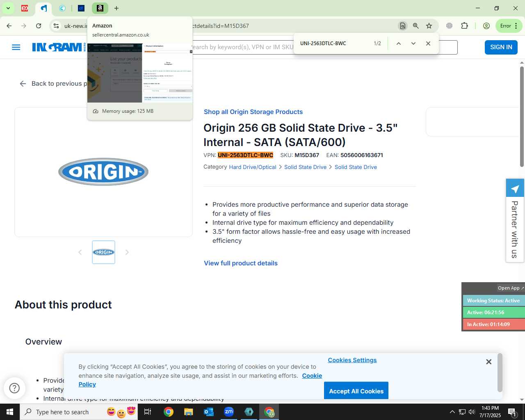The height and width of the screenshot is (420, 525).
Task: Select the active Ingram Micro browser tab
Action: [x=43, y=8]
